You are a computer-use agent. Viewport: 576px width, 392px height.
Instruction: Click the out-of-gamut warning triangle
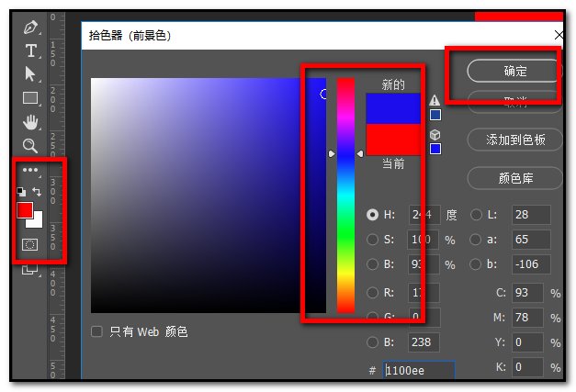pos(435,100)
